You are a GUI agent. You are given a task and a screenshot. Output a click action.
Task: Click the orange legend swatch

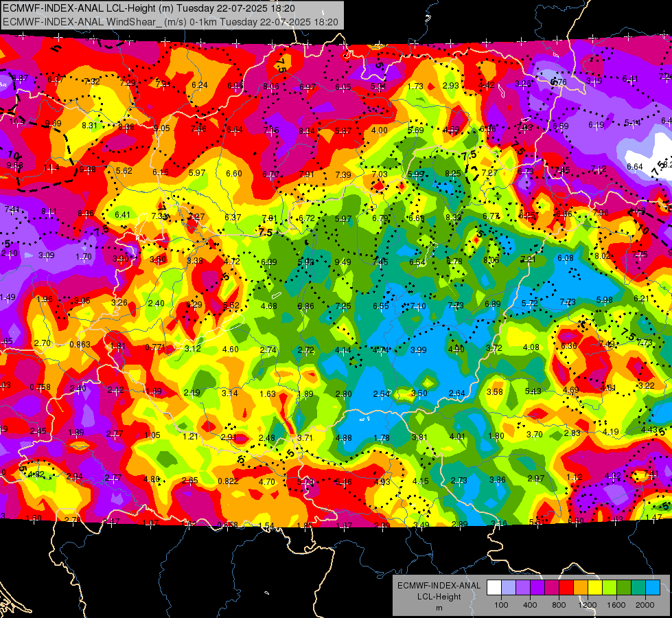(x=581, y=587)
